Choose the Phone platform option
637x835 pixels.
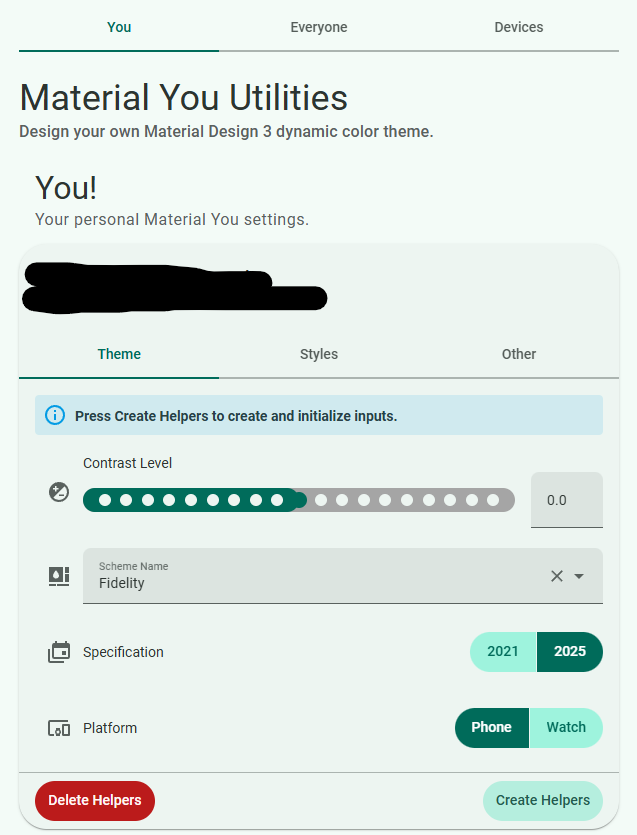[x=491, y=728]
